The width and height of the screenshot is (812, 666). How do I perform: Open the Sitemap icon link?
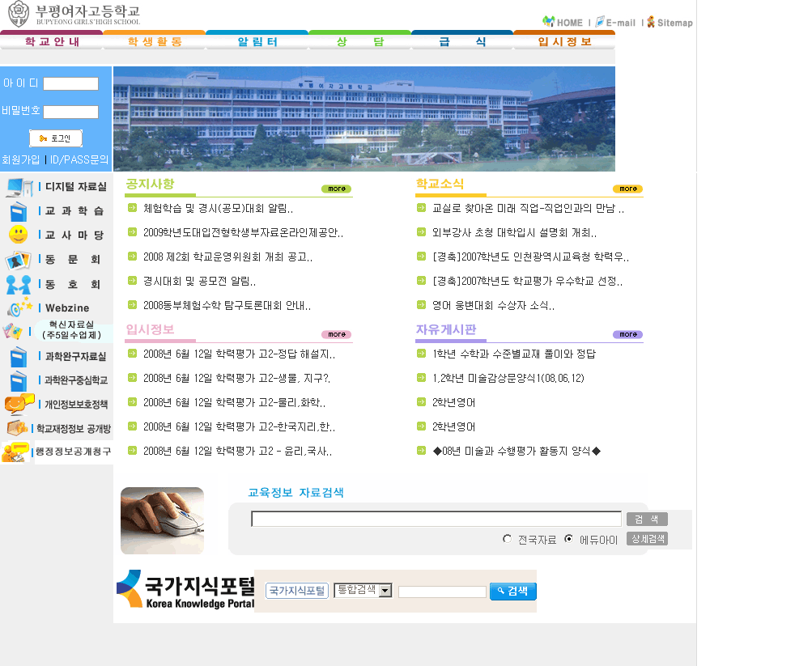tap(650, 22)
